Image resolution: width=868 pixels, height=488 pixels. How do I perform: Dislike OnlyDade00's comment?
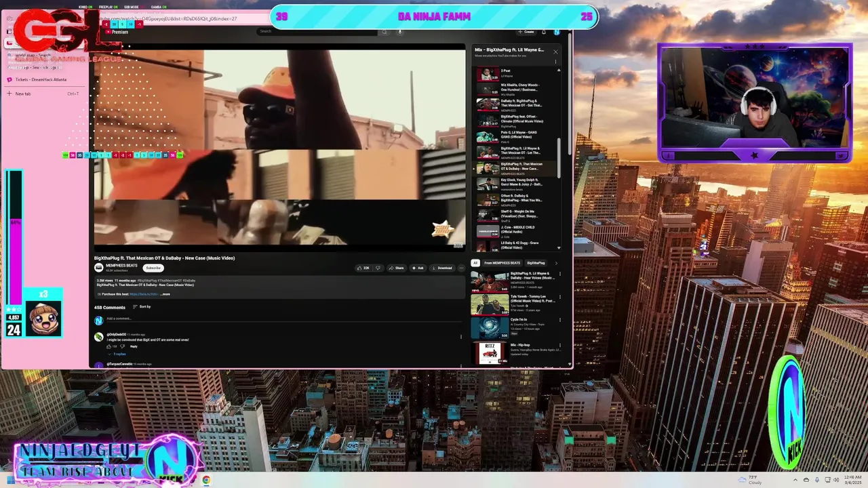point(122,346)
